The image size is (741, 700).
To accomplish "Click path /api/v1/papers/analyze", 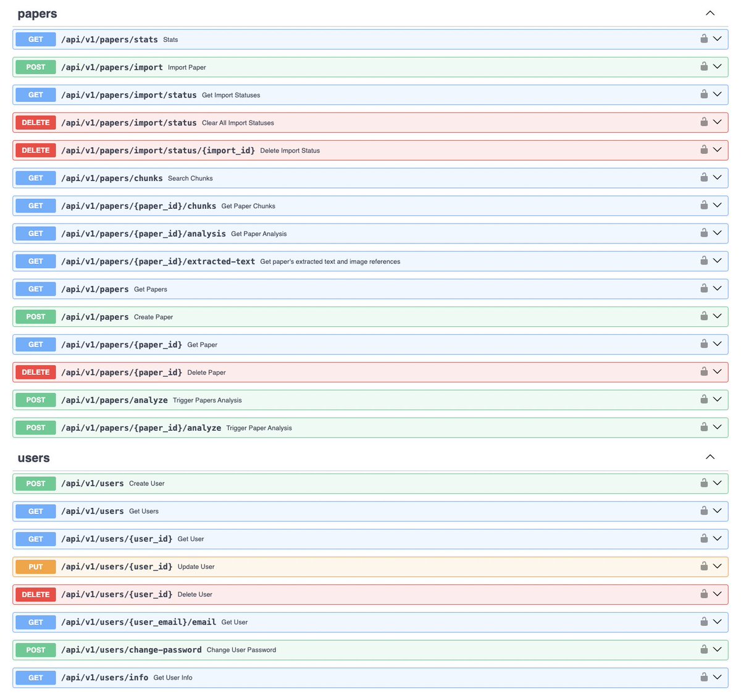I will coord(114,400).
